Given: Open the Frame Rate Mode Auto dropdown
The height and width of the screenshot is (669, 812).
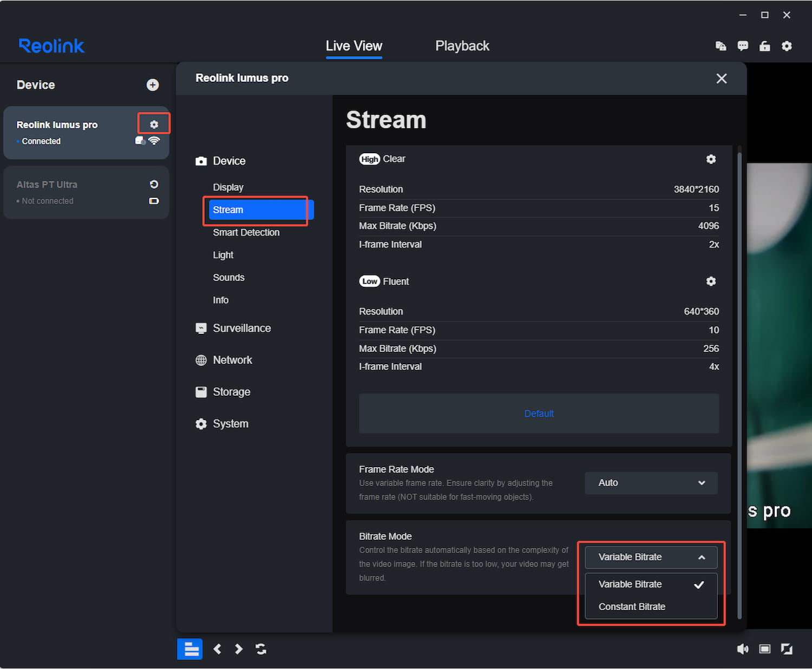Looking at the screenshot, I should pyautogui.click(x=651, y=483).
